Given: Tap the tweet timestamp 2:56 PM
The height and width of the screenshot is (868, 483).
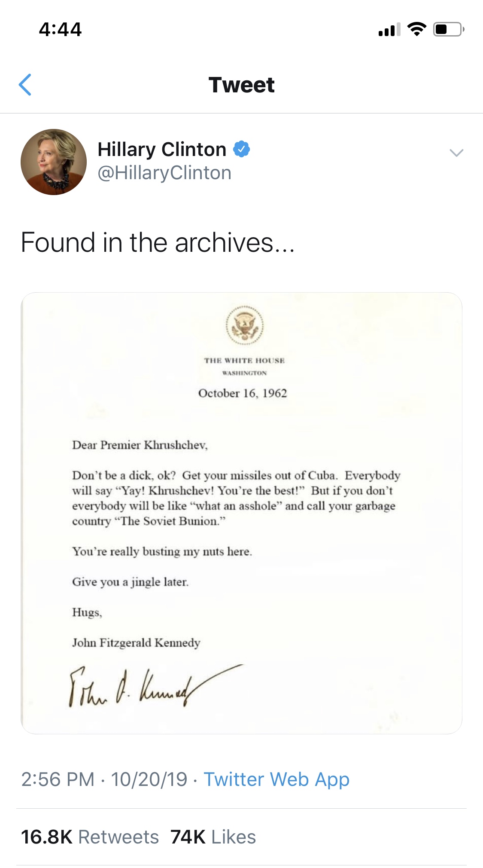Looking at the screenshot, I should (58, 779).
